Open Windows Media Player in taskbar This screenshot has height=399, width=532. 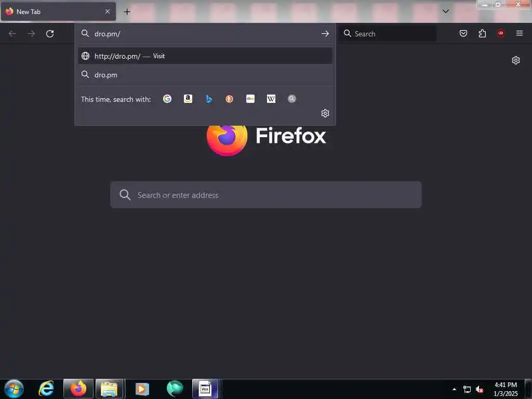pyautogui.click(x=142, y=389)
